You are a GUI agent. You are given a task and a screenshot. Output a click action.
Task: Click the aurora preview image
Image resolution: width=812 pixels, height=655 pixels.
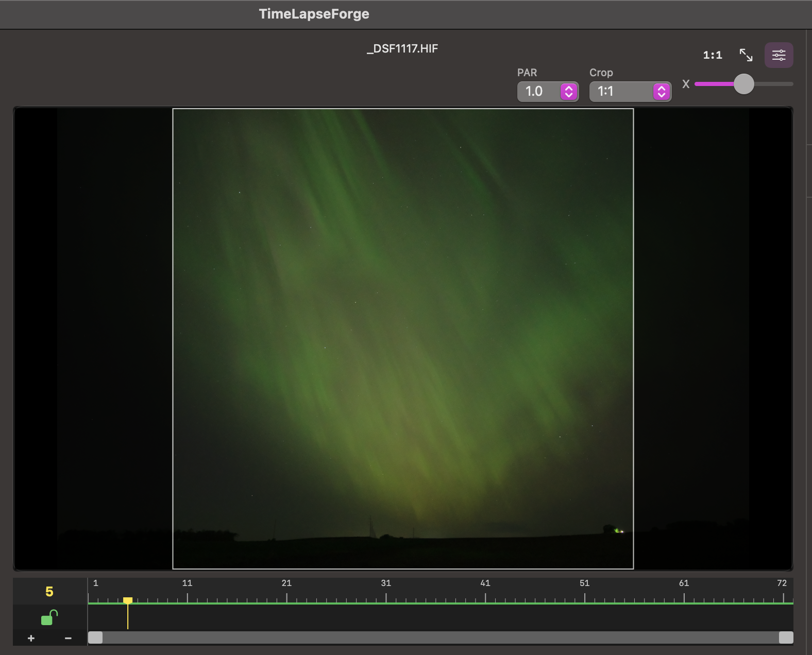click(403, 338)
